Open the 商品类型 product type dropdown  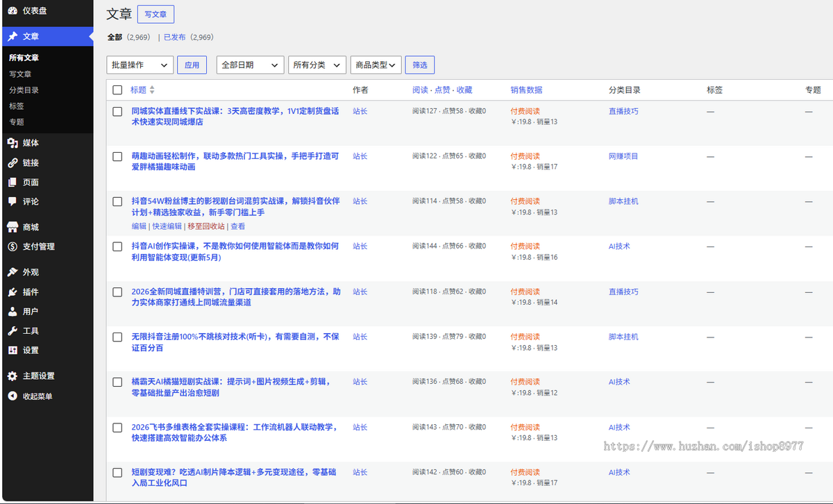(x=376, y=65)
